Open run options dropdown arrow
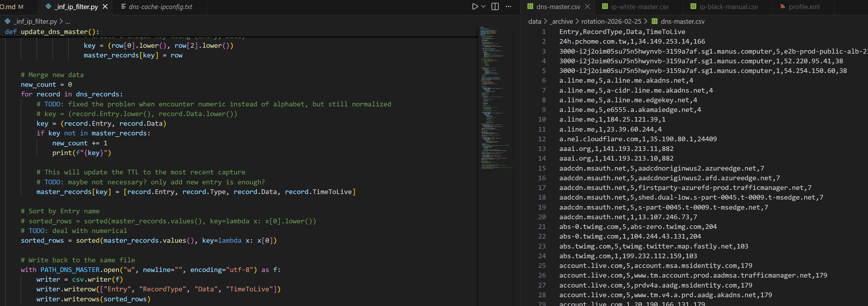This screenshot has height=306, width=868. [483, 6]
